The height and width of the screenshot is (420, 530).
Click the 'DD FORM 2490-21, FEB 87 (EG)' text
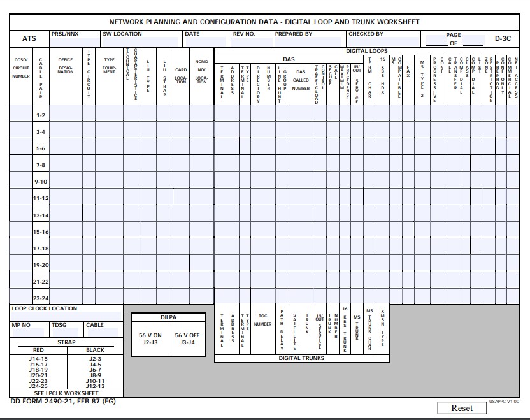click(63, 401)
